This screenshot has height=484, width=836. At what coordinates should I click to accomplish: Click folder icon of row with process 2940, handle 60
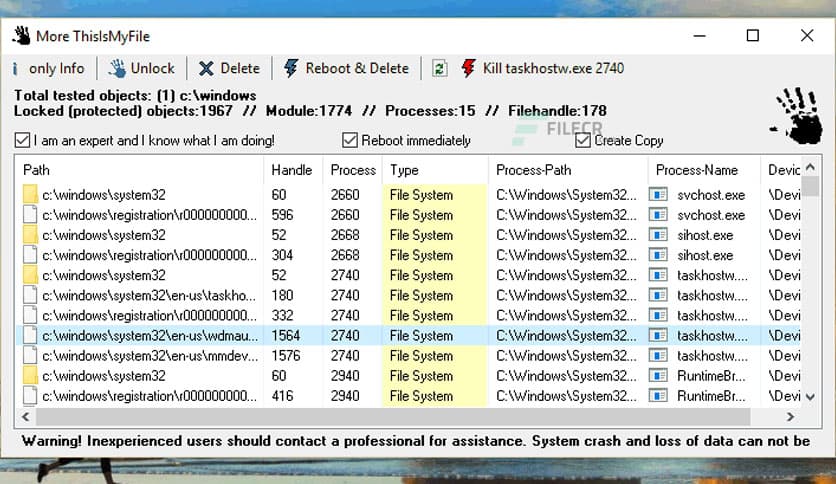(x=30, y=376)
